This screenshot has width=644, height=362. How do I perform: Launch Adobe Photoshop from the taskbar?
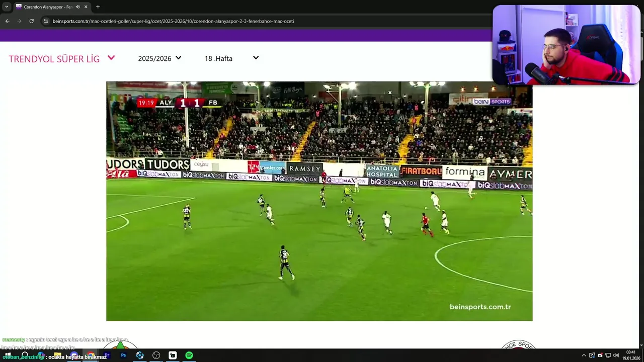[x=123, y=355]
